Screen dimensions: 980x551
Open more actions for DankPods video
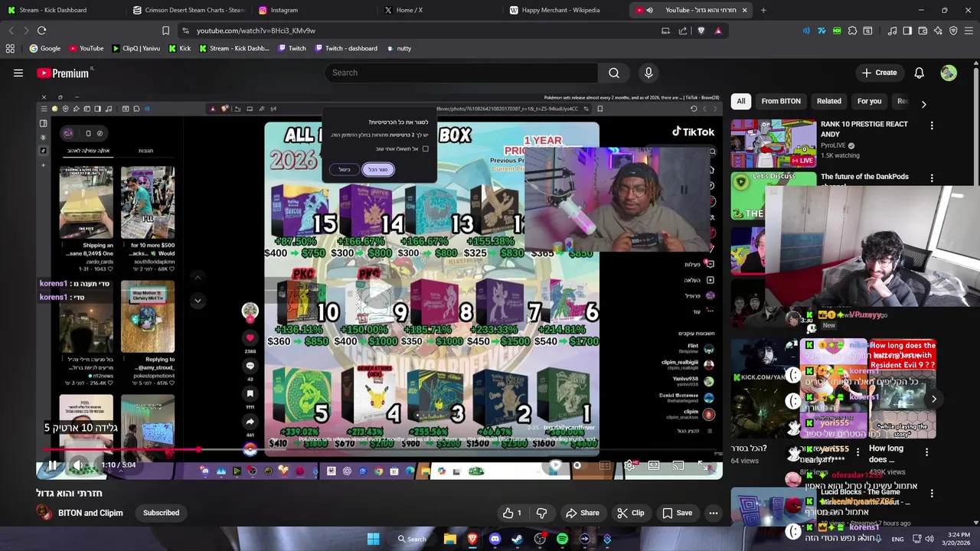click(x=932, y=178)
